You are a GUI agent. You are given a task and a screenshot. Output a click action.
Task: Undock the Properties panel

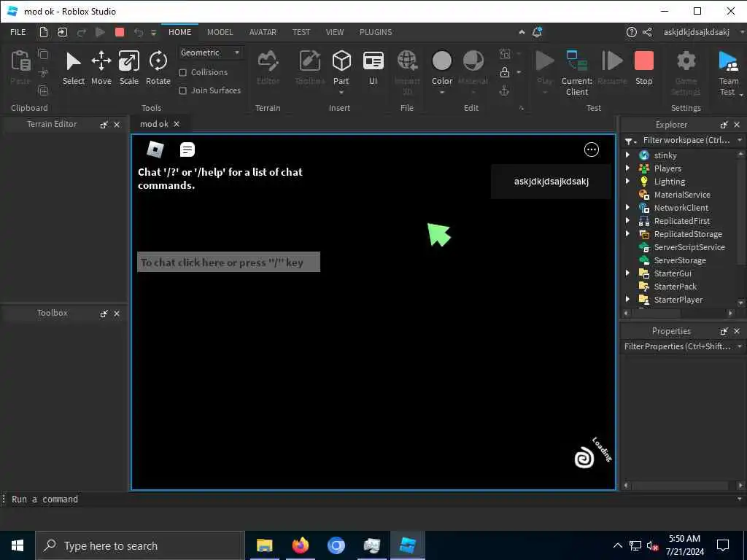tap(724, 331)
